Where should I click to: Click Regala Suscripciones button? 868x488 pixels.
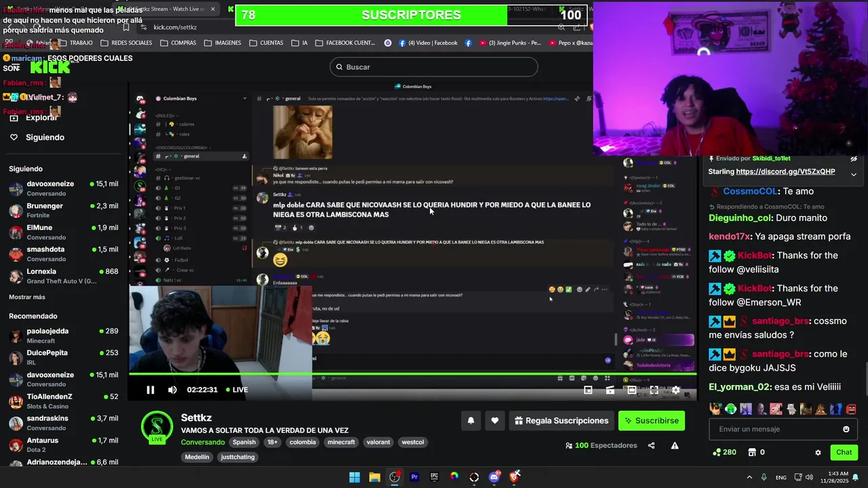click(561, 421)
